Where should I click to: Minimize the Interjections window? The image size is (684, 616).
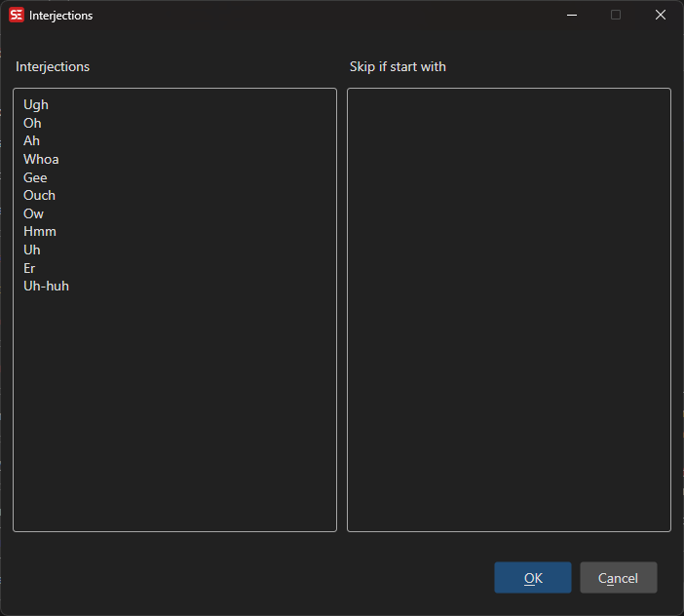[x=571, y=16]
